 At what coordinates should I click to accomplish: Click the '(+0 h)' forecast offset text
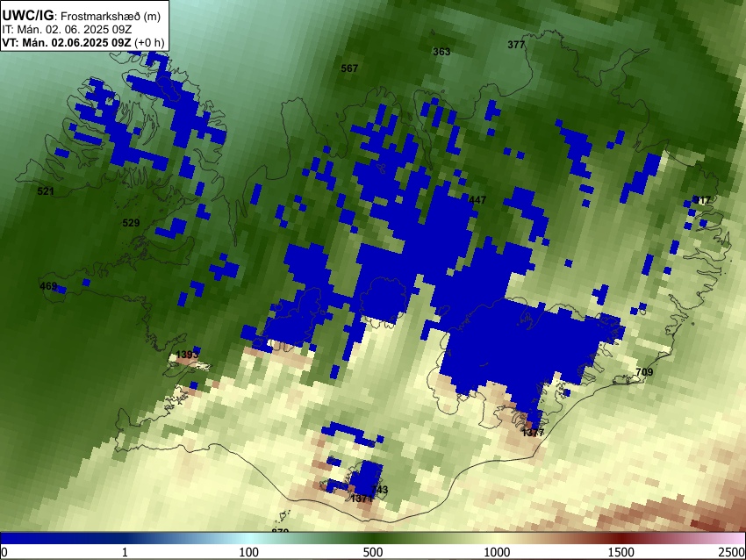tap(149, 42)
